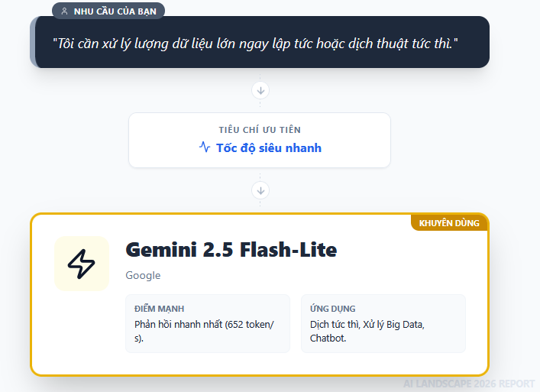Viewport: 540px width, 392px height.
Task: Click the Dịch tức thì, Big Data, Chatbot text
Action: 367,331
